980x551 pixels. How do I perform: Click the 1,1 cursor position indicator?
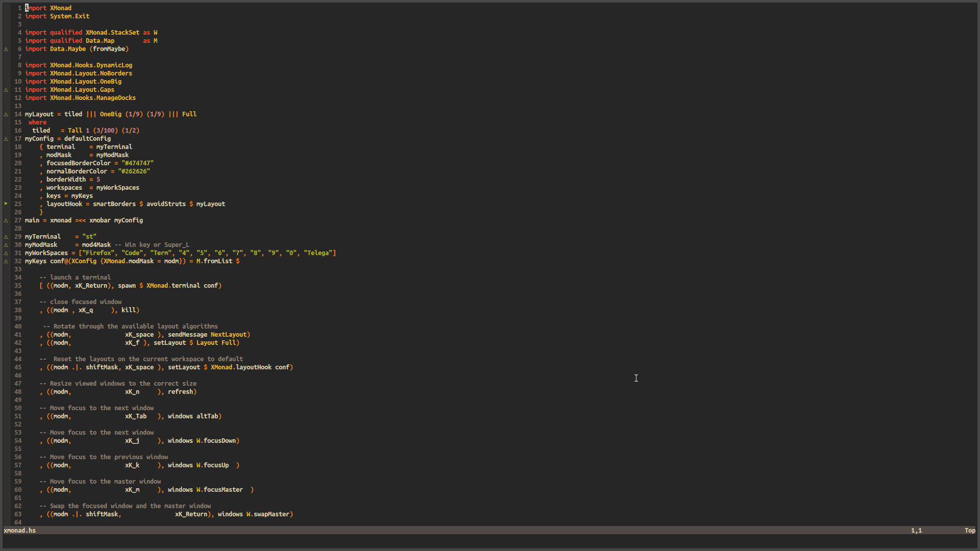[x=916, y=531]
